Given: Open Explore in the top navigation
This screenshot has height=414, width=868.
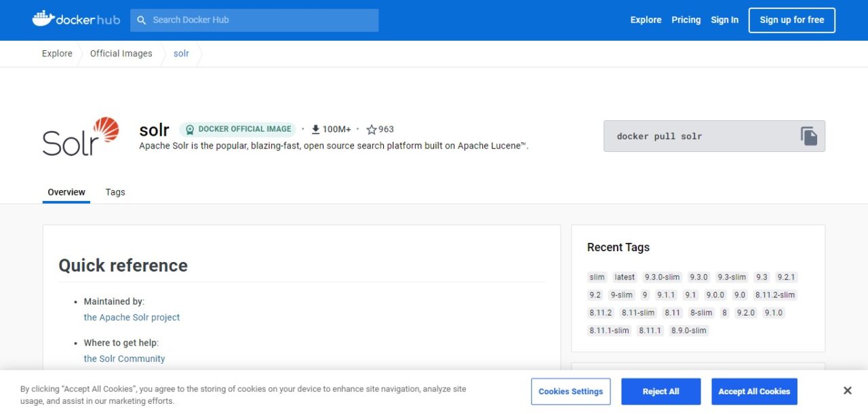Looking at the screenshot, I should [646, 20].
